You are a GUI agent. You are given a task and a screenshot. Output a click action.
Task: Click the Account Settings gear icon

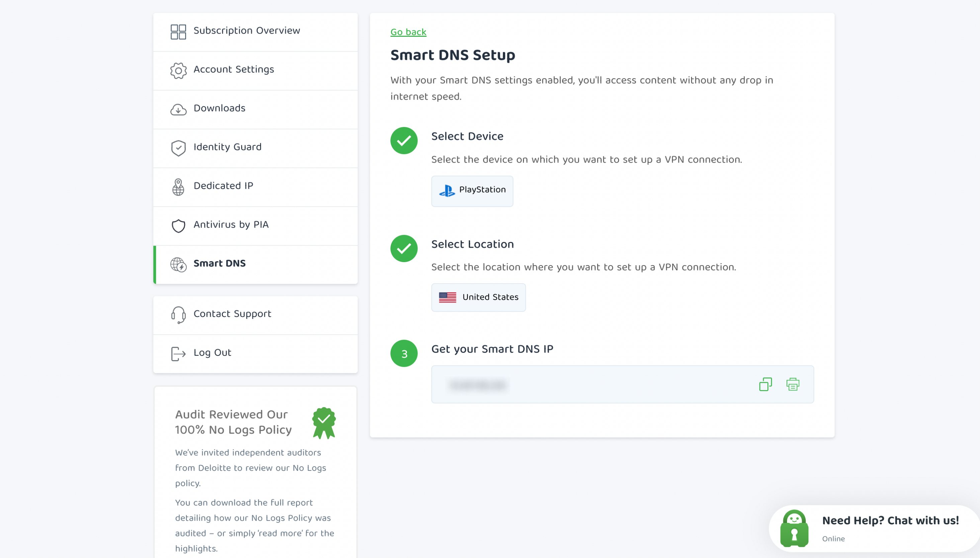tap(178, 71)
